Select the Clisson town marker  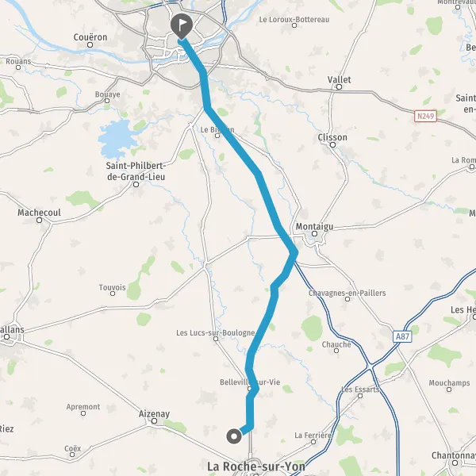point(332,145)
